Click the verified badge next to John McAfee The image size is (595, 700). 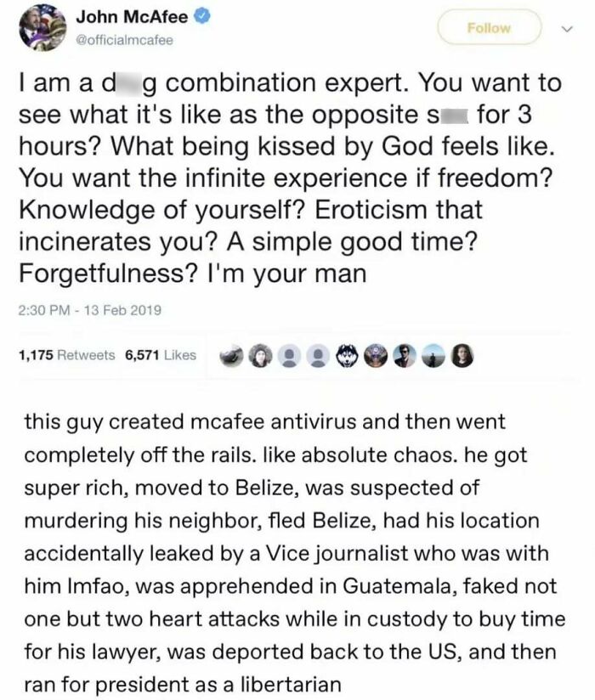click(x=202, y=14)
